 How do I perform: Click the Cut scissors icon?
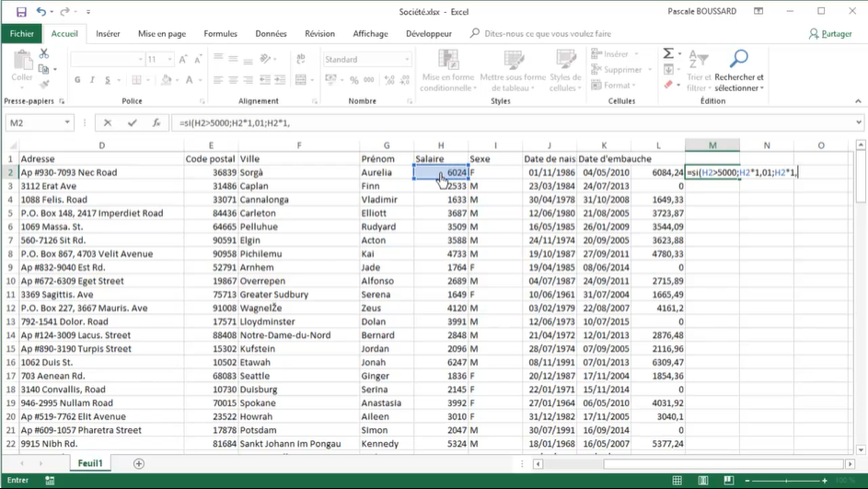(44, 55)
